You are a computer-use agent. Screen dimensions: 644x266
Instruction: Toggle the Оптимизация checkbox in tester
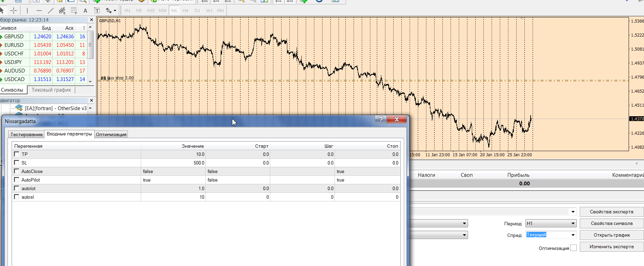point(573,248)
